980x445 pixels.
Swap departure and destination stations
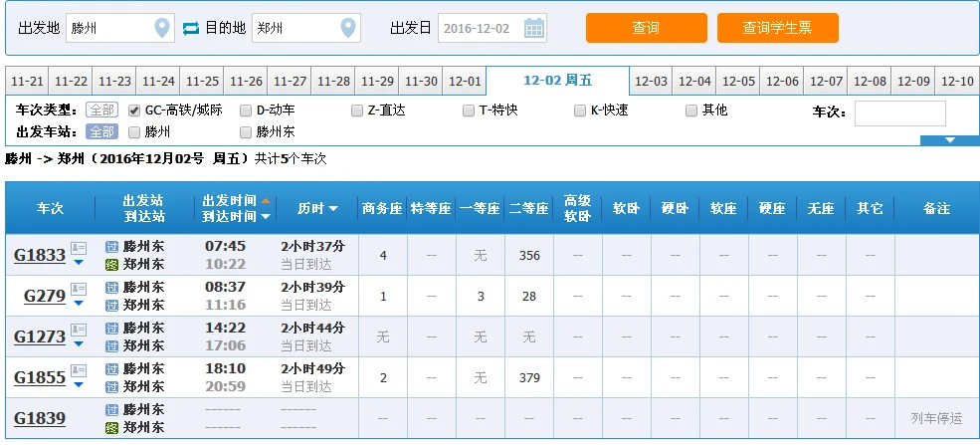[191, 28]
